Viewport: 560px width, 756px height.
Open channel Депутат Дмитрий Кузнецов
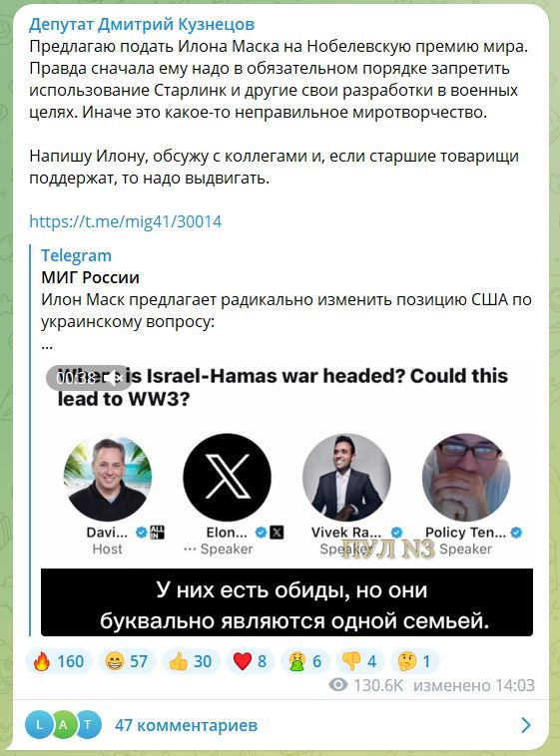point(142,24)
